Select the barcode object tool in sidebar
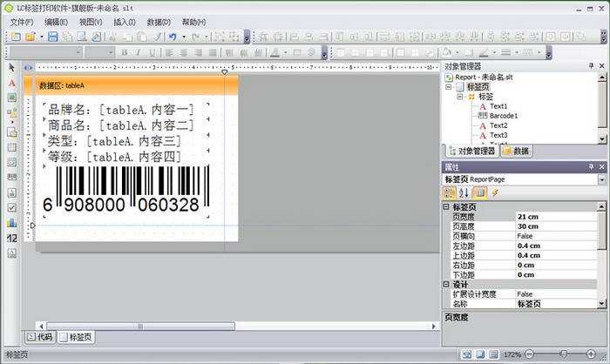610x364 pixels. click(x=11, y=177)
